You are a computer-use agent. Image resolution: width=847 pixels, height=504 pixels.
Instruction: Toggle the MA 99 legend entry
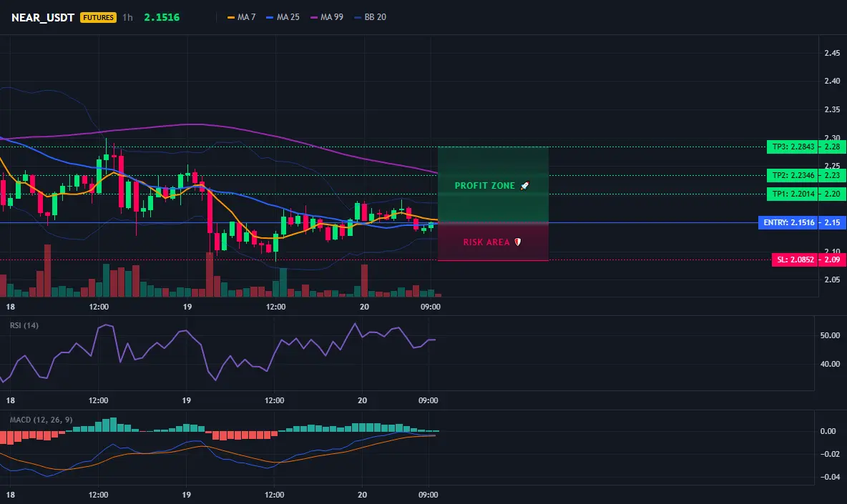point(327,17)
